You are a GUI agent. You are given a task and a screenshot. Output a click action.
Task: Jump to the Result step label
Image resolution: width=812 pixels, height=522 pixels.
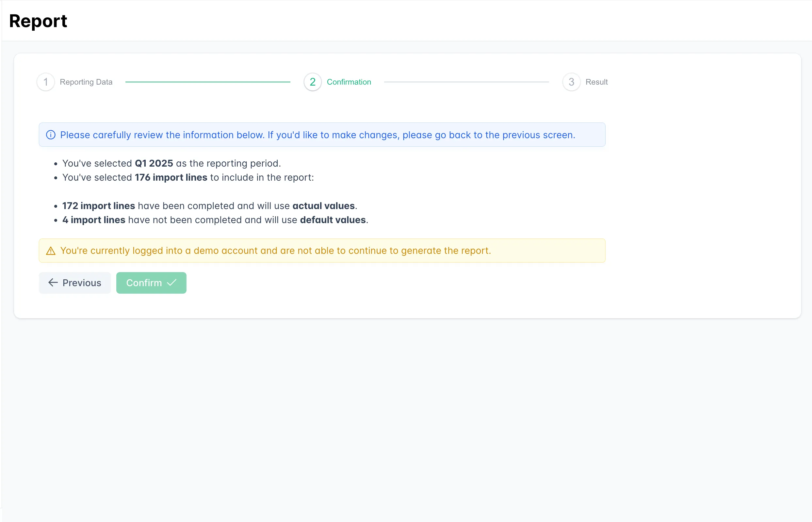click(x=596, y=82)
